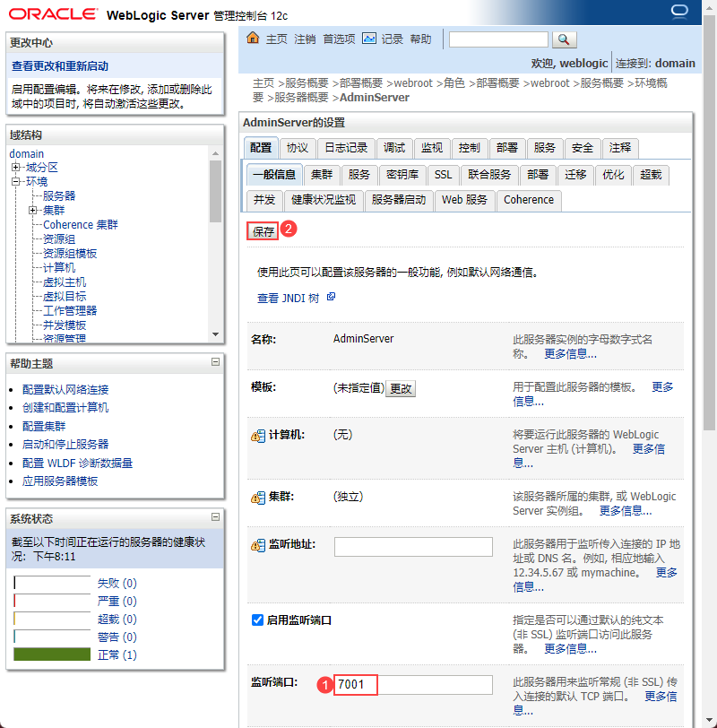Select 服务器 in the domain tree

pos(59,196)
